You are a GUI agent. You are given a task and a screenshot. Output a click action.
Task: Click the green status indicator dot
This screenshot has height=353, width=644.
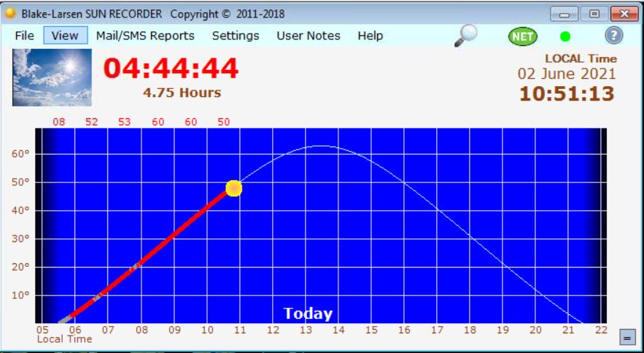pyautogui.click(x=565, y=36)
